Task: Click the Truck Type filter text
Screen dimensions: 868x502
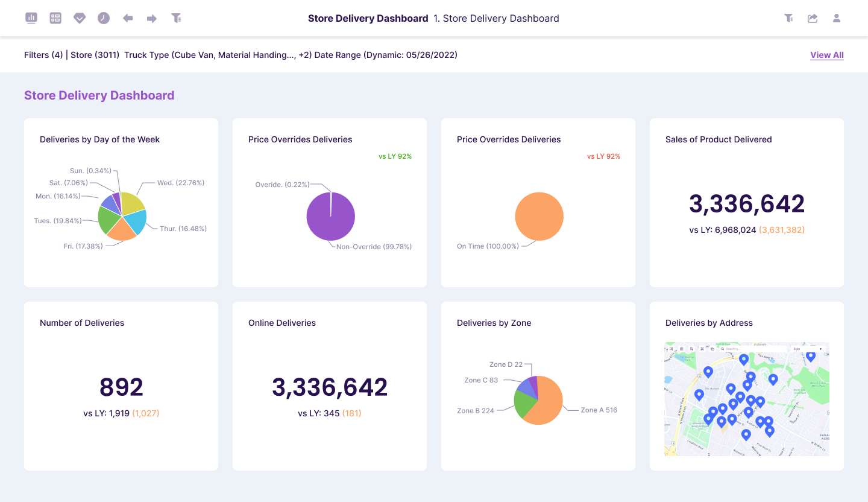Action: [218, 55]
